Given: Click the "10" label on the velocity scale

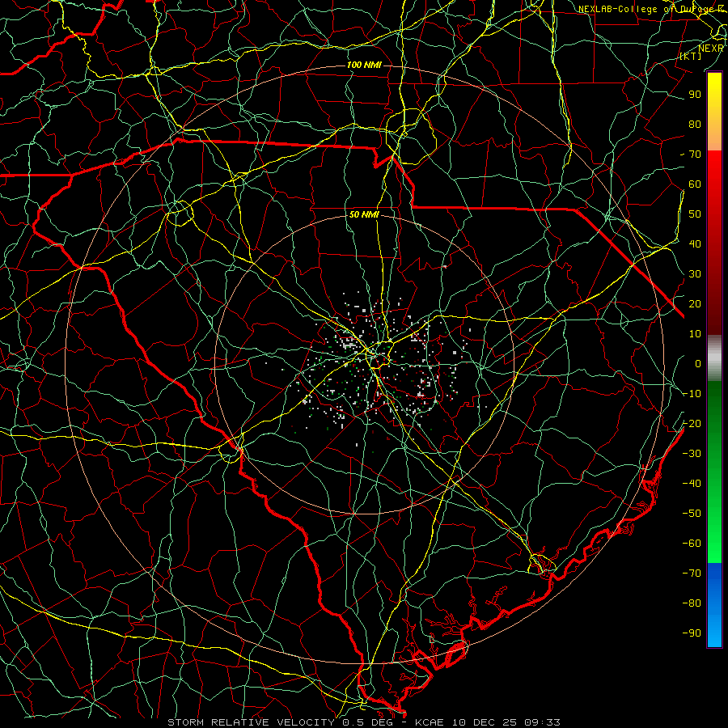Looking at the screenshot, I should point(695,334).
